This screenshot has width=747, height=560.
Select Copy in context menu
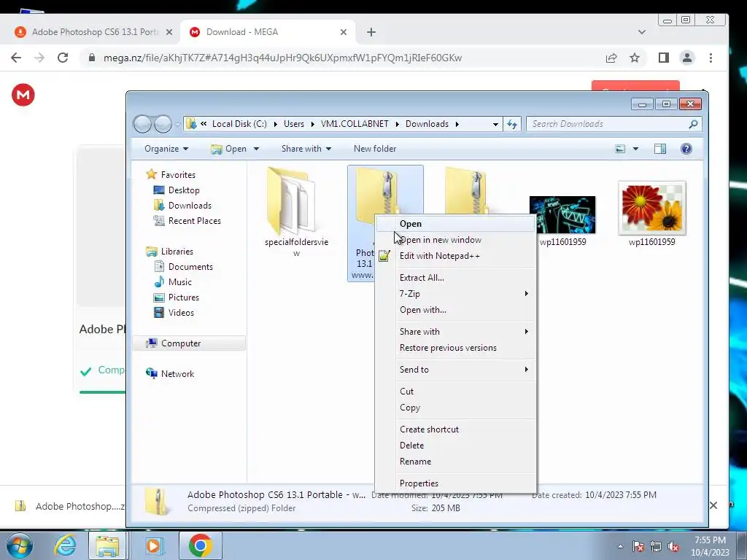[455, 408]
